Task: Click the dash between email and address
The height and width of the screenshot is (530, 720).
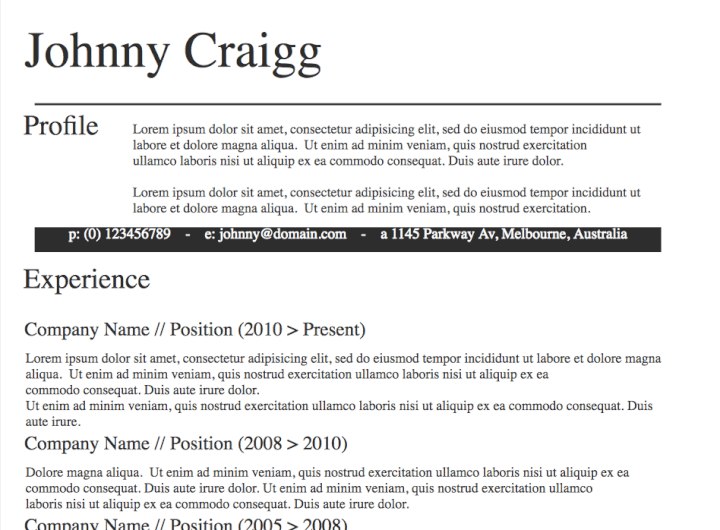Action: [x=364, y=235]
